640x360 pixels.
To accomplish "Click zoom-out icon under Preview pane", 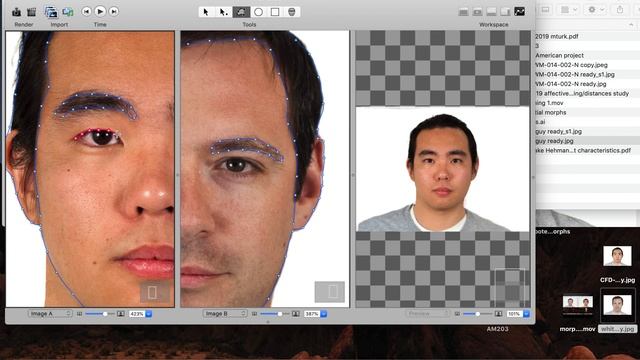I will (457, 314).
